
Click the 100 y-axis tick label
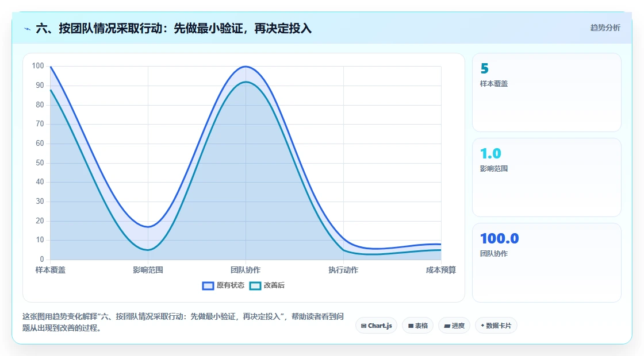pos(38,65)
